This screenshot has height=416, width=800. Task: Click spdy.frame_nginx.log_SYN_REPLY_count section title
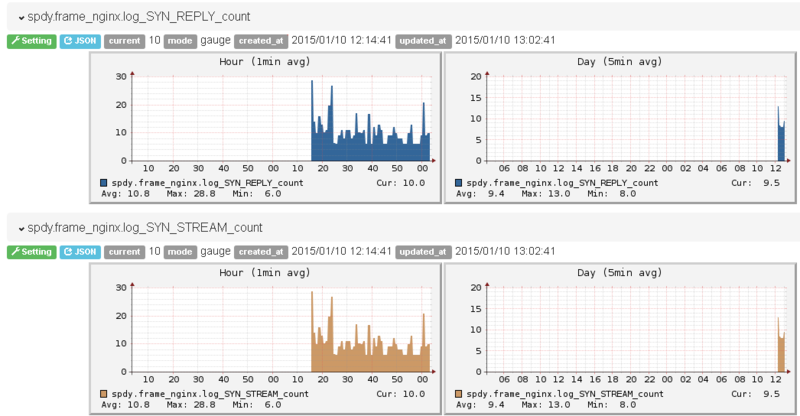[x=139, y=17]
